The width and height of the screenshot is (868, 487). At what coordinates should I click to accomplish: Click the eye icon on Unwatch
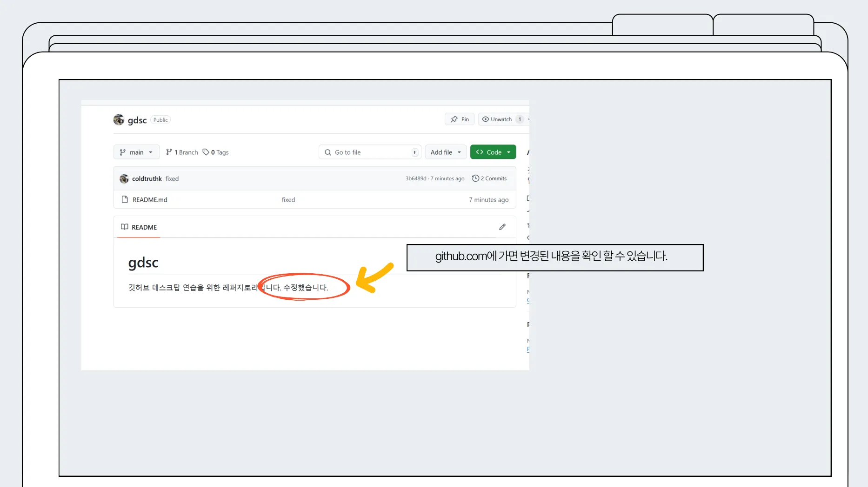[486, 119]
